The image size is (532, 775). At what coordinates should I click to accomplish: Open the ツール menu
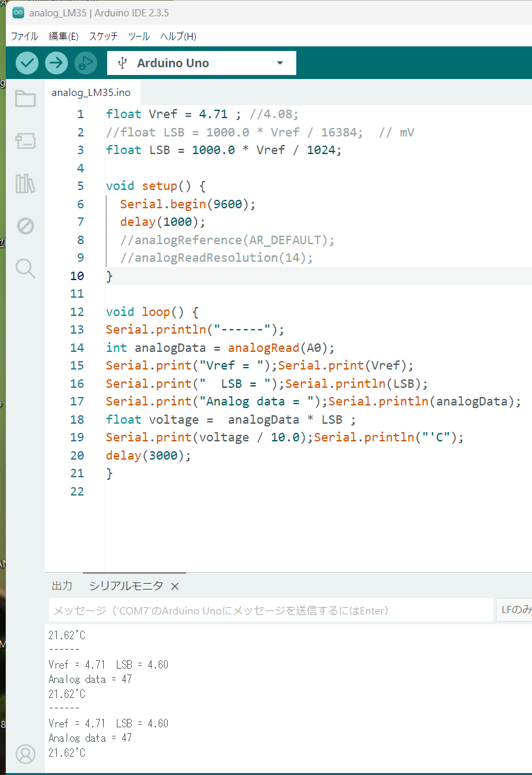click(139, 36)
